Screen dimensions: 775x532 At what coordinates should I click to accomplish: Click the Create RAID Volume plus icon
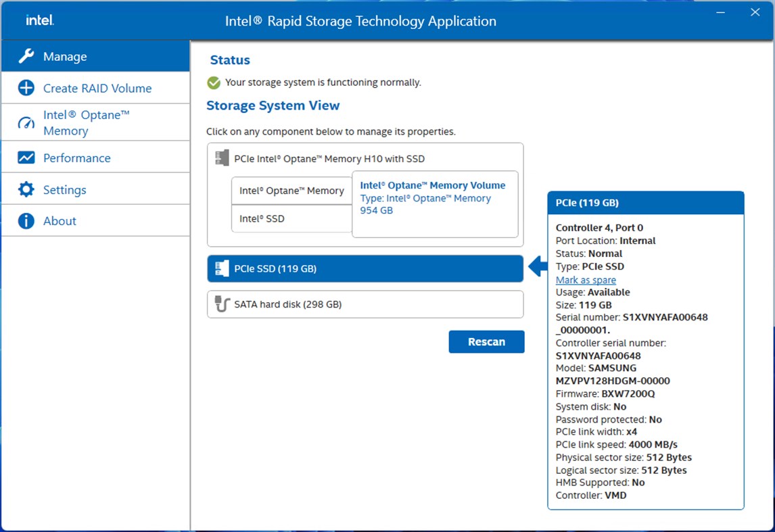[x=25, y=87]
